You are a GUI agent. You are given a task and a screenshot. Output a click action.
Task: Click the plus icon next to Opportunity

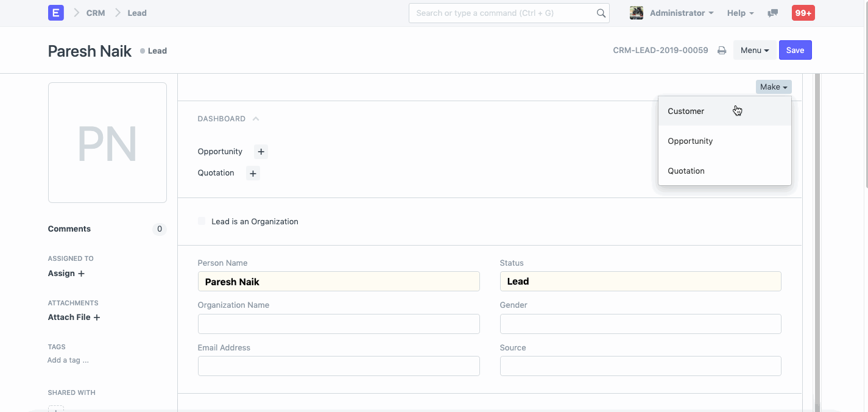click(x=261, y=152)
